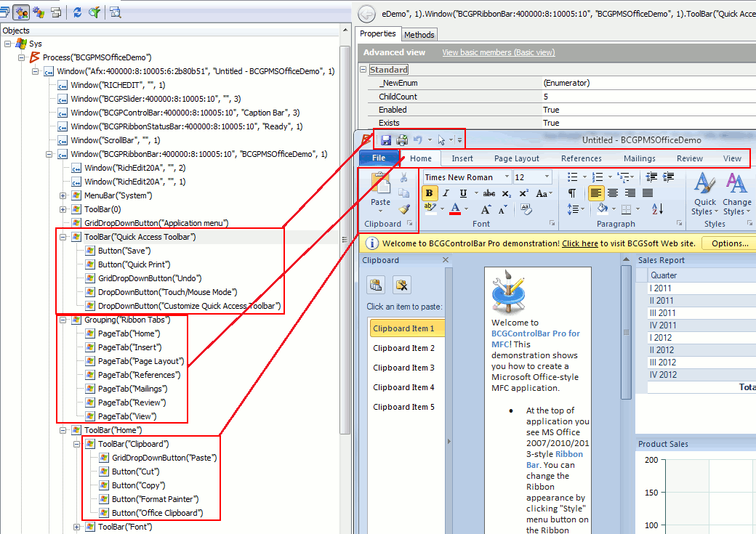Click the numbered list icon
Viewport: 756px width, 534px height.
point(598,177)
